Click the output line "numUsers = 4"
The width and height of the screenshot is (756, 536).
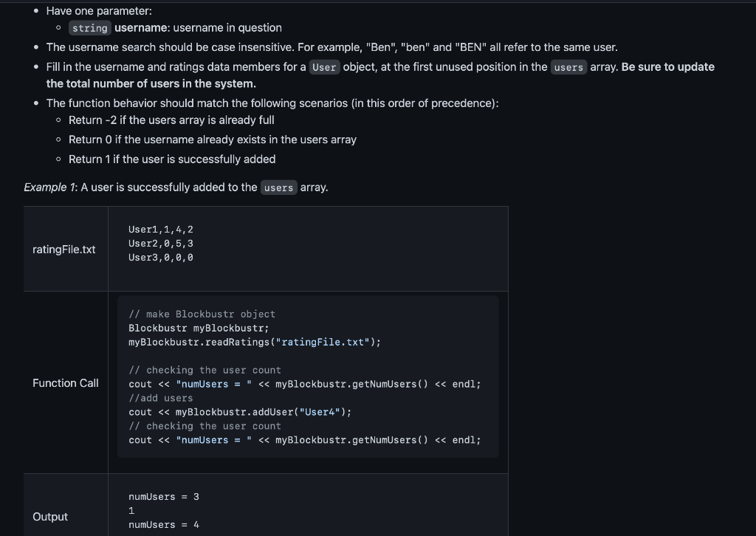163,524
